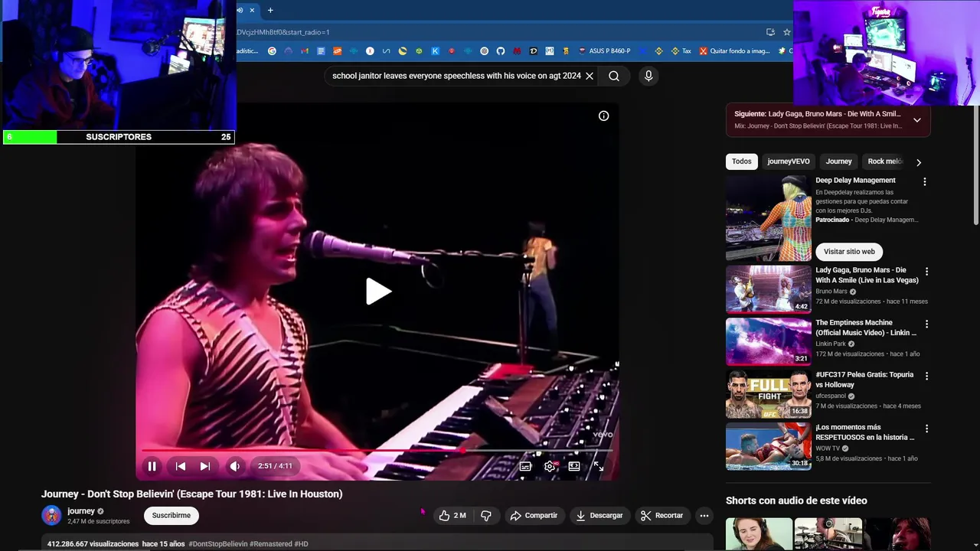Select the Journey filter chip
Screen dimensions: 980x551
pos(838,161)
